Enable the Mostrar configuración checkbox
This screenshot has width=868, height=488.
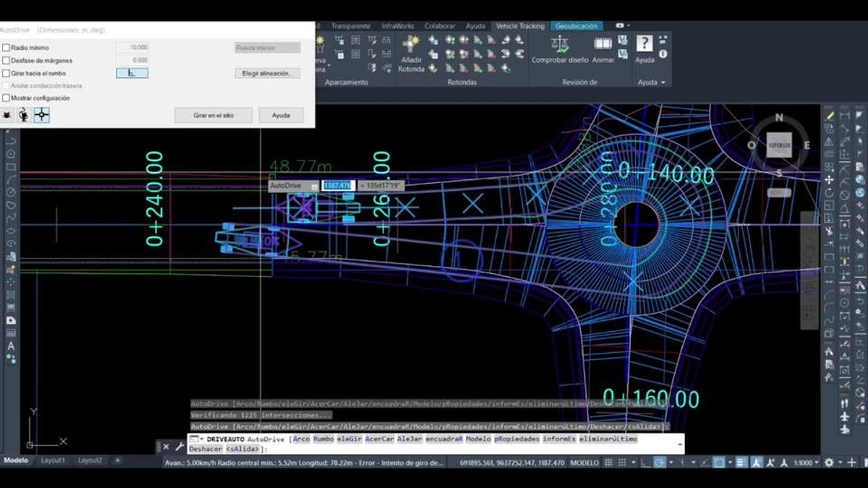[x=6, y=98]
